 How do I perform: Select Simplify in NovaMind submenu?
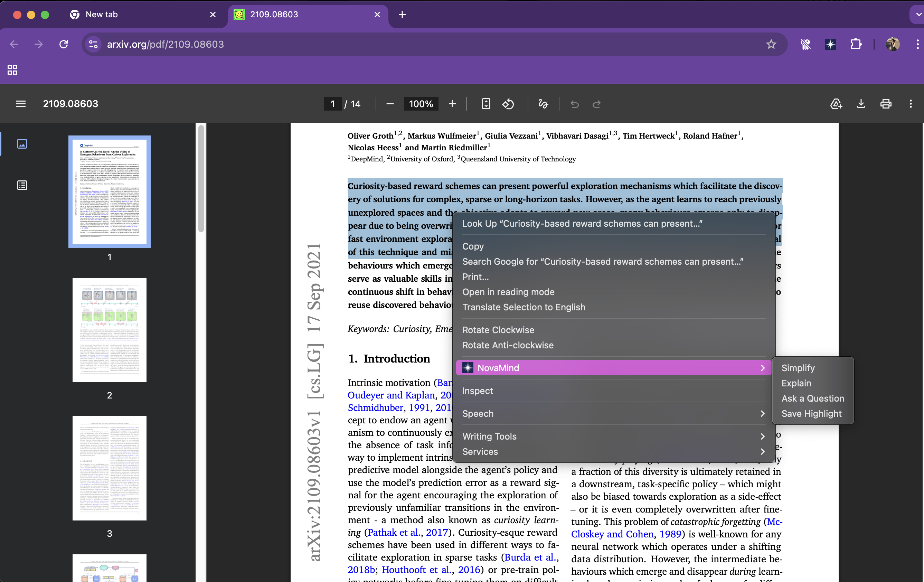pyautogui.click(x=798, y=368)
